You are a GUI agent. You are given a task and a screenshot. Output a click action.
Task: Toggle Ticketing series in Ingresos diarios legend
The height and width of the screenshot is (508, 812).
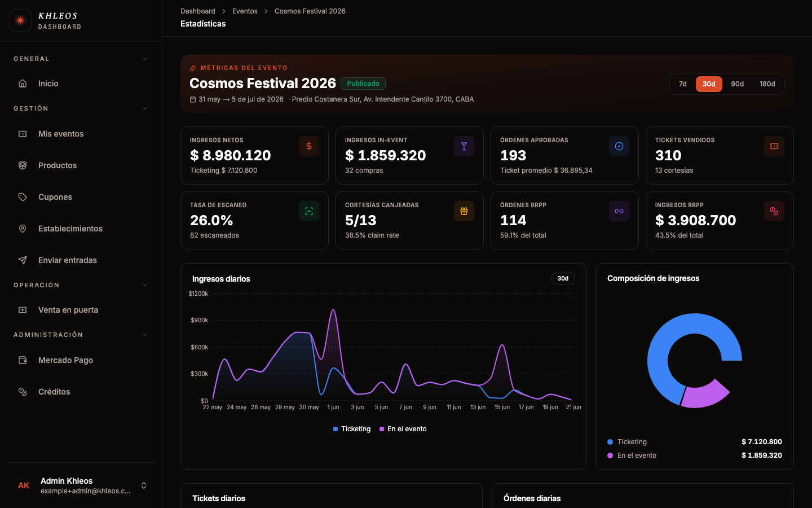point(352,429)
